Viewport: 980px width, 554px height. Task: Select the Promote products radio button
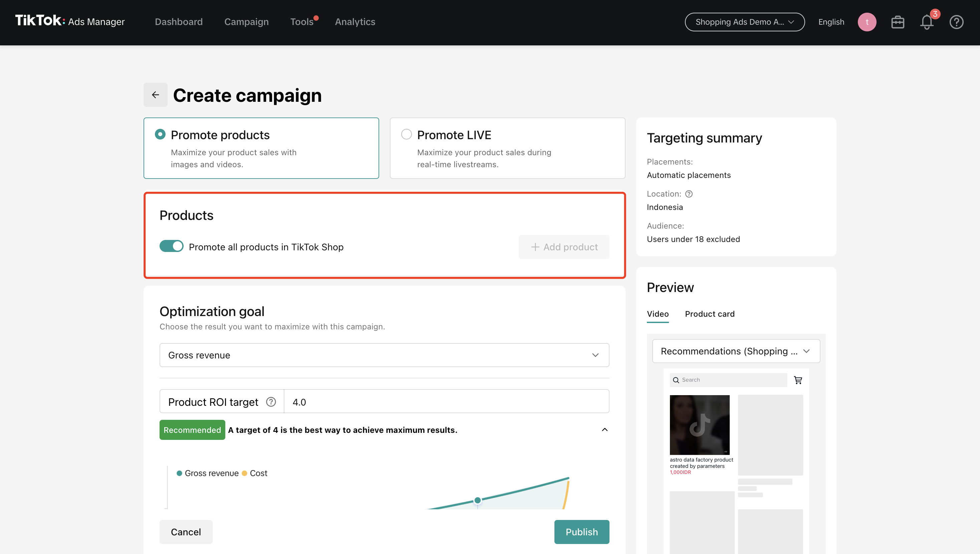point(160,134)
